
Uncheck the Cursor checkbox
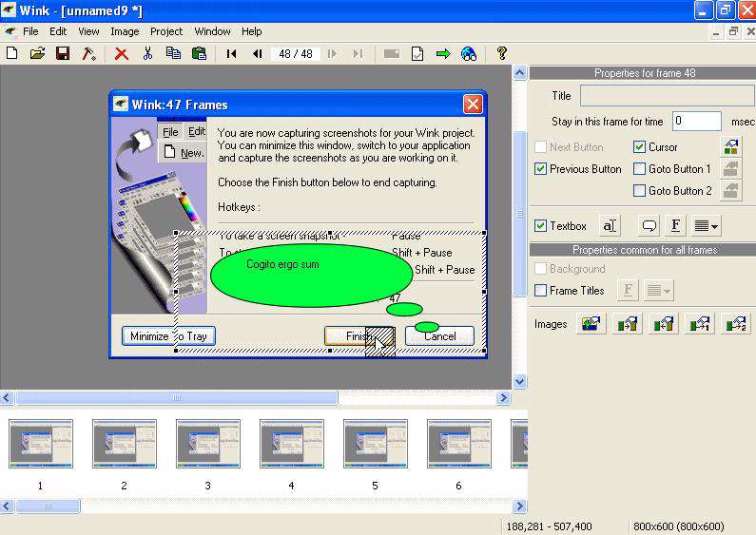click(639, 146)
